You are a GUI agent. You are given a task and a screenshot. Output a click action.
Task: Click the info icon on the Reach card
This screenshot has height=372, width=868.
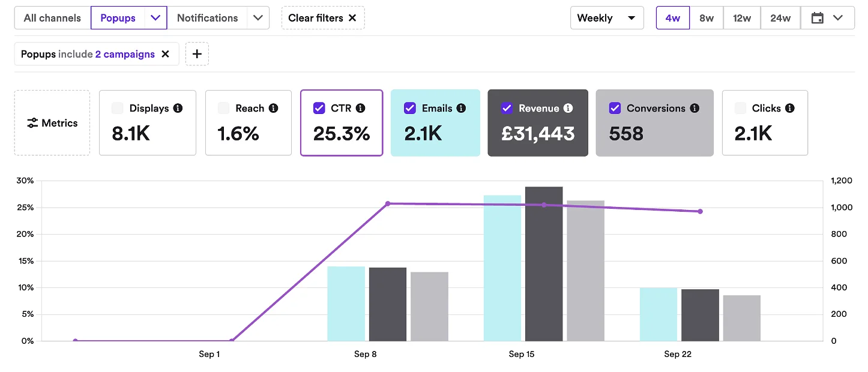pos(273,108)
